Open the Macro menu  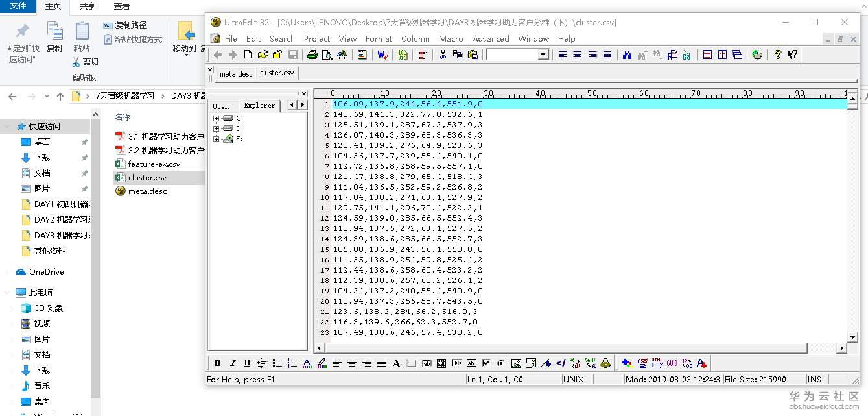pos(451,38)
